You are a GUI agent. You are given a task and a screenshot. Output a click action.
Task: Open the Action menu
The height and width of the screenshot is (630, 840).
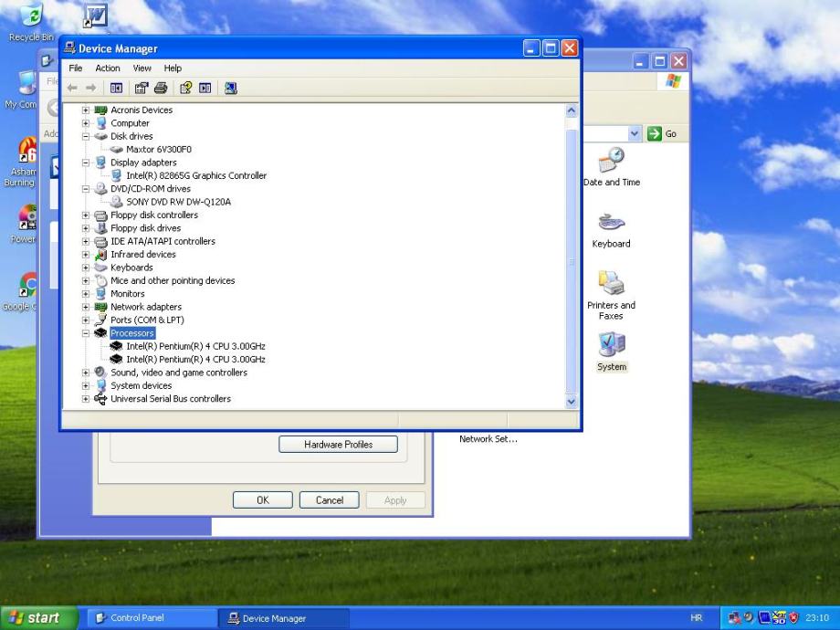pos(108,68)
